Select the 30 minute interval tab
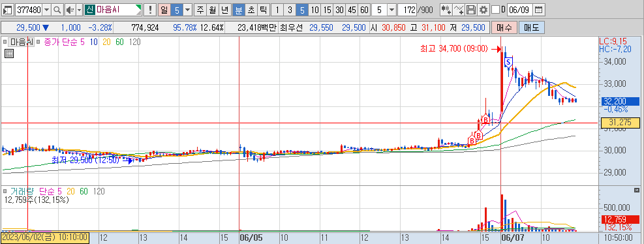The width and height of the screenshot is (644, 244). click(339, 9)
